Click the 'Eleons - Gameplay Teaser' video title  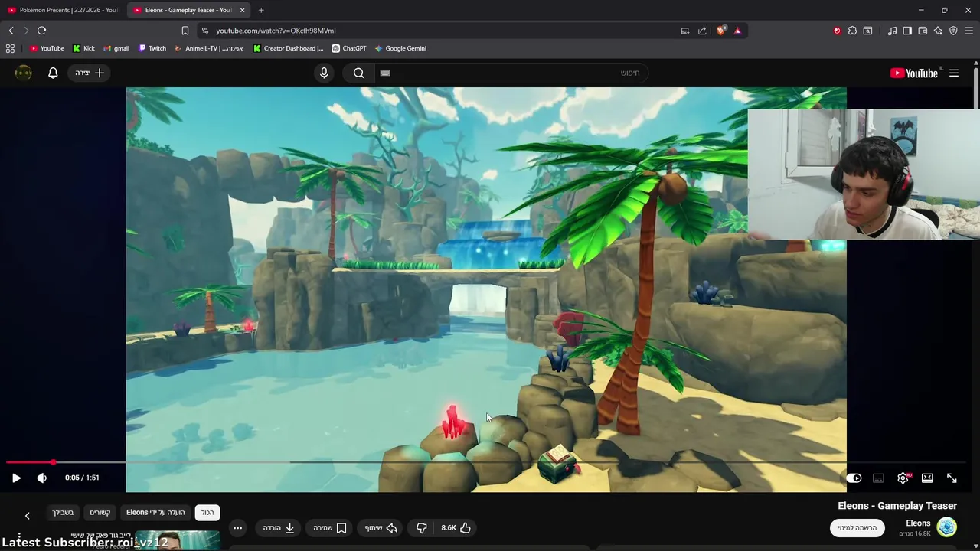click(x=897, y=506)
